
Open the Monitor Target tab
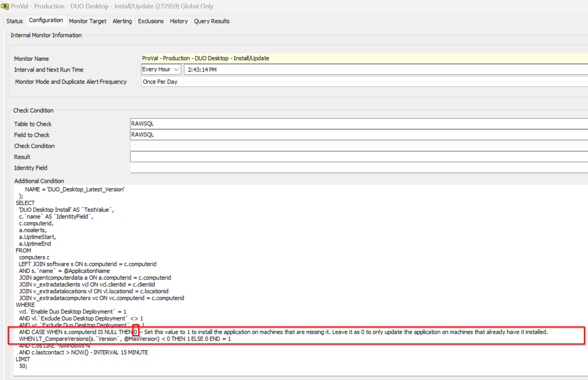pyautogui.click(x=88, y=21)
